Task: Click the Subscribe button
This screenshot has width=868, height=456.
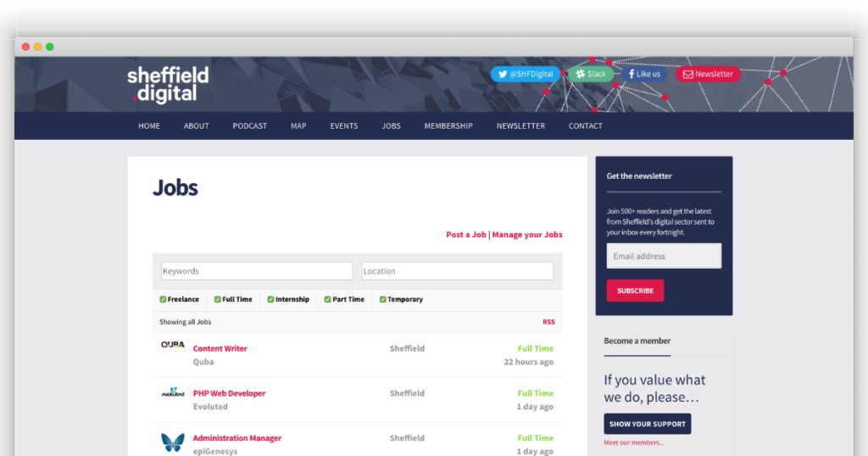Action: 635,291
